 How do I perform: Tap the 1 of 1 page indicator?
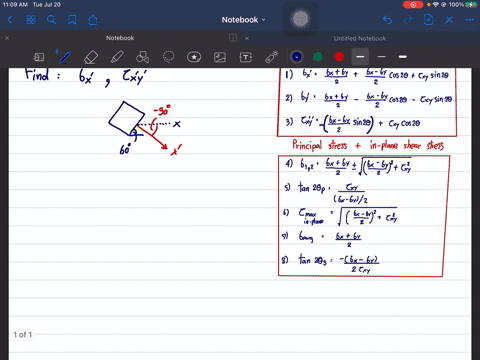pos(23,334)
